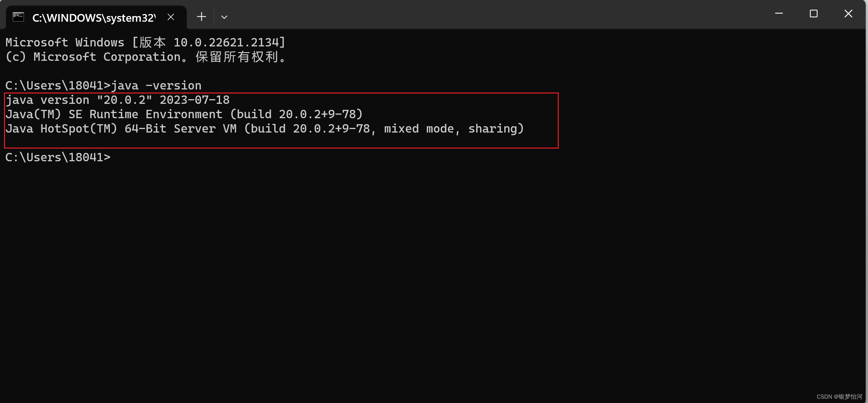
Task: Minimize the Windows Terminal window
Action: click(779, 13)
